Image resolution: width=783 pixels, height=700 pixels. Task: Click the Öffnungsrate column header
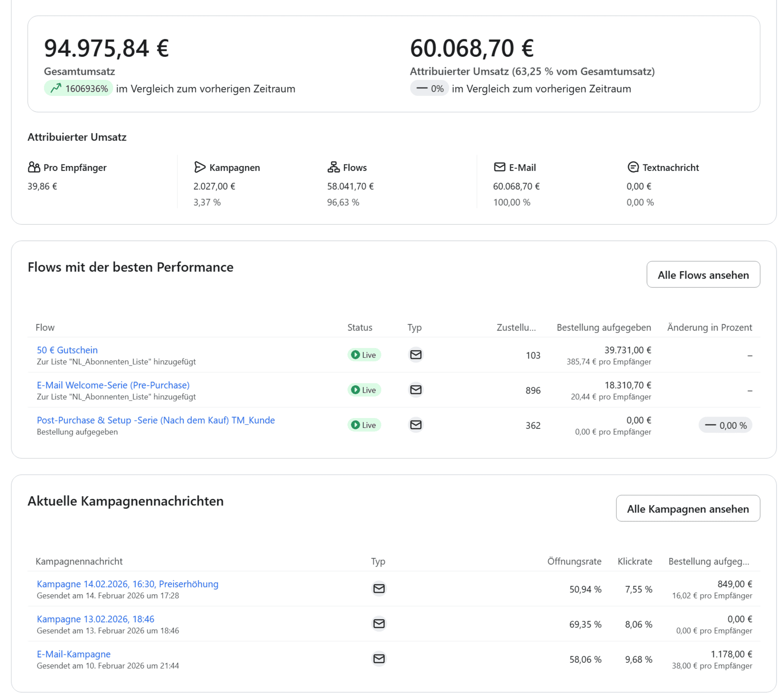pos(574,561)
